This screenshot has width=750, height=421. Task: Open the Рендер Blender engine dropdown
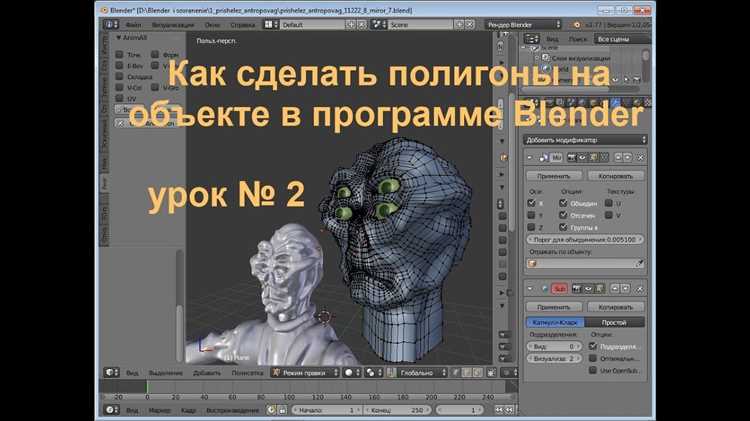click(x=523, y=24)
